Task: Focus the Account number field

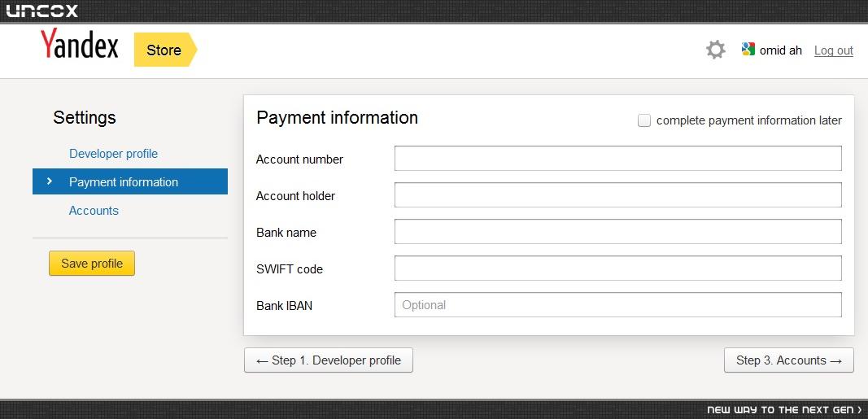Action: point(617,159)
